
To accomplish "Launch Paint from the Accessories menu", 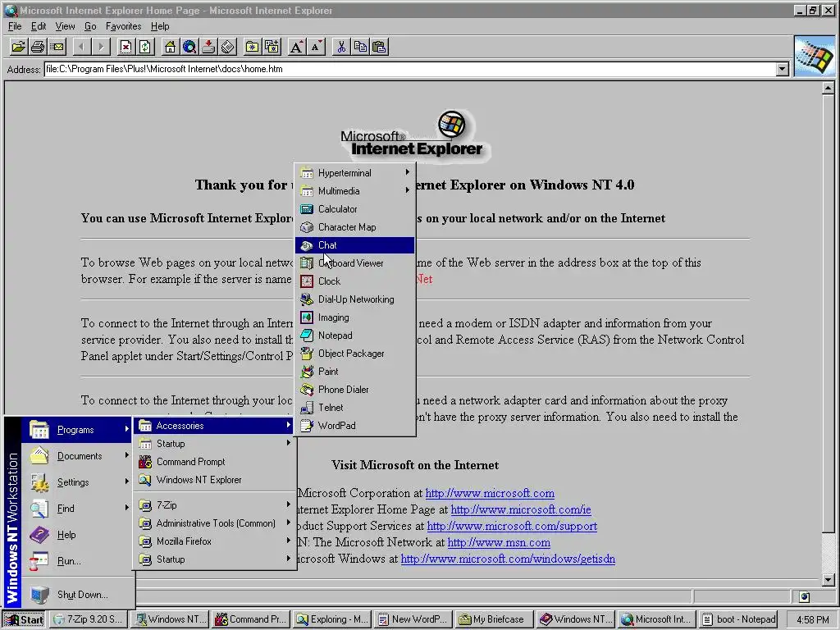I will tap(354, 372).
